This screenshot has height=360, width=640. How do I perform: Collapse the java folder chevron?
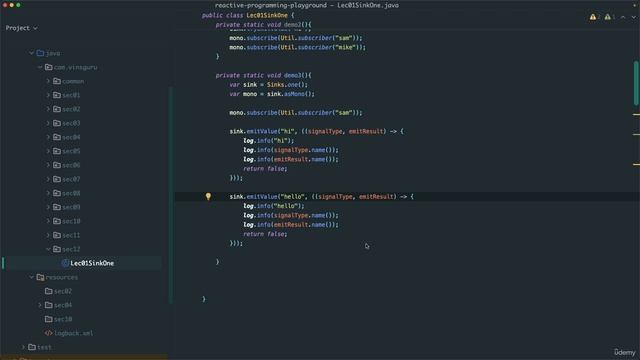click(x=31, y=53)
